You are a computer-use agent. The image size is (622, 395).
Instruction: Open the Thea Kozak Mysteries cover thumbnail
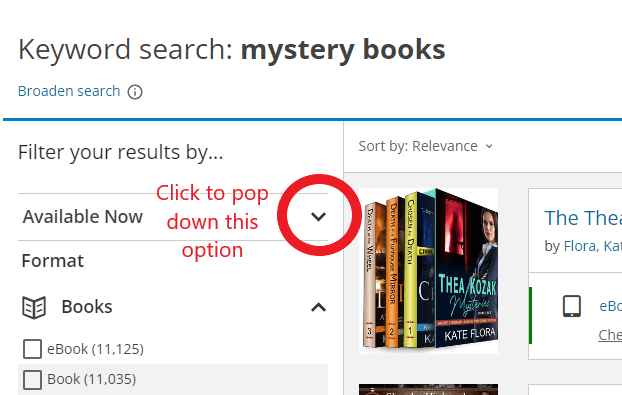428,271
